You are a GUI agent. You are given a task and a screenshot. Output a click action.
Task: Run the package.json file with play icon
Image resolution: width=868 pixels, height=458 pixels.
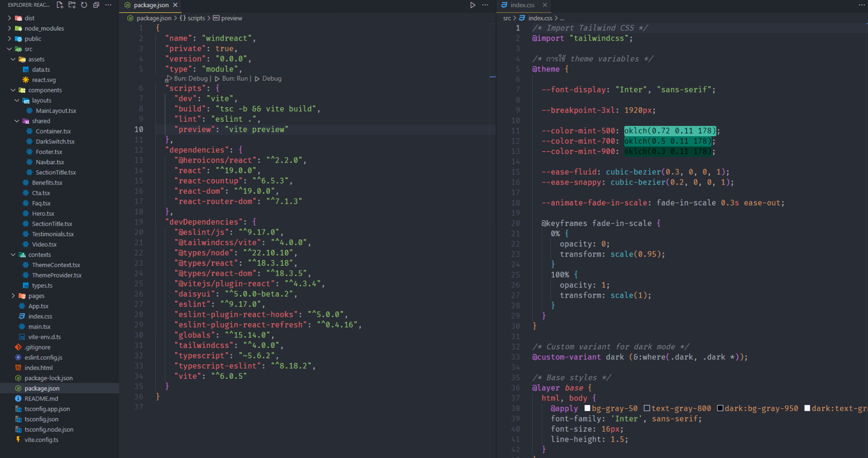click(472, 5)
